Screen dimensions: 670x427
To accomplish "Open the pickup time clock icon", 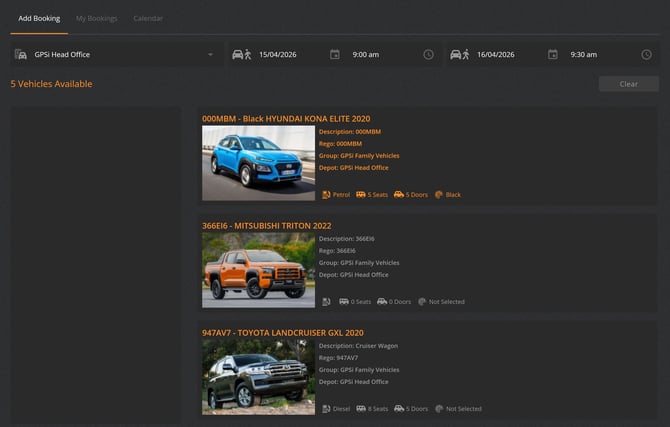I will pos(428,54).
